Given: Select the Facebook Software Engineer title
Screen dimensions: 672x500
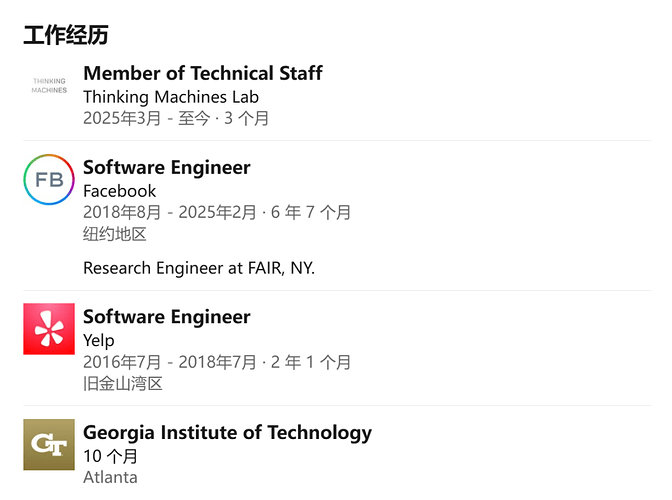Looking at the screenshot, I should (x=166, y=167).
